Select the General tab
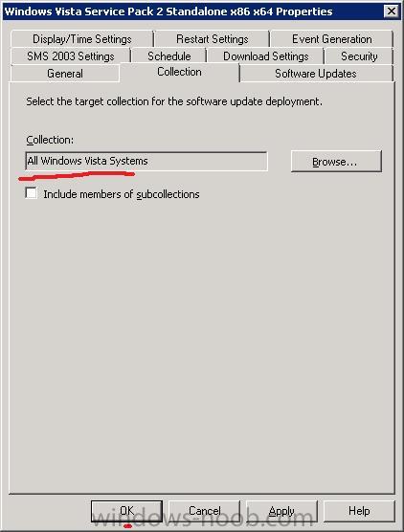The image size is (404, 532). point(65,74)
